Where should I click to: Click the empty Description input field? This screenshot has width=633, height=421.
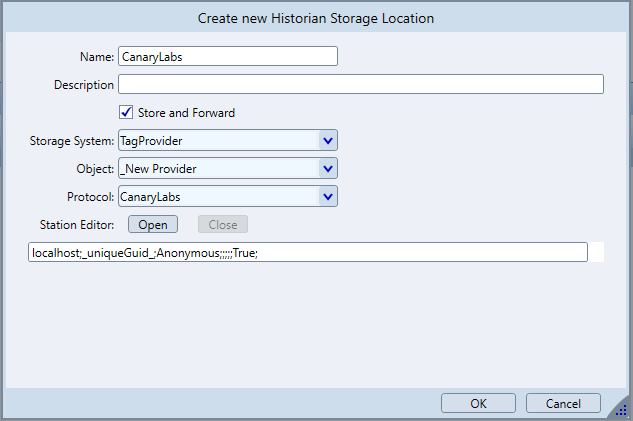(360, 84)
